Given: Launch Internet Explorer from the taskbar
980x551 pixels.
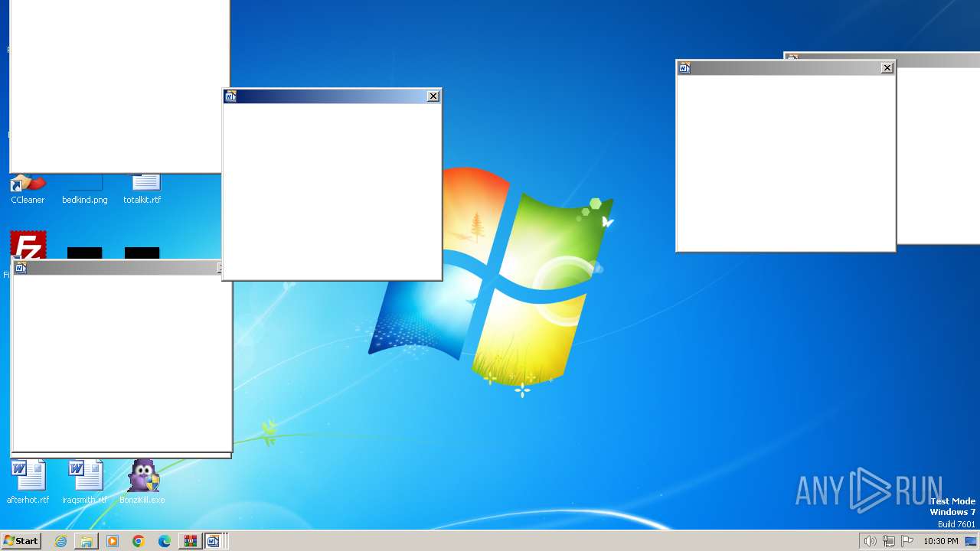Looking at the screenshot, I should [60, 541].
